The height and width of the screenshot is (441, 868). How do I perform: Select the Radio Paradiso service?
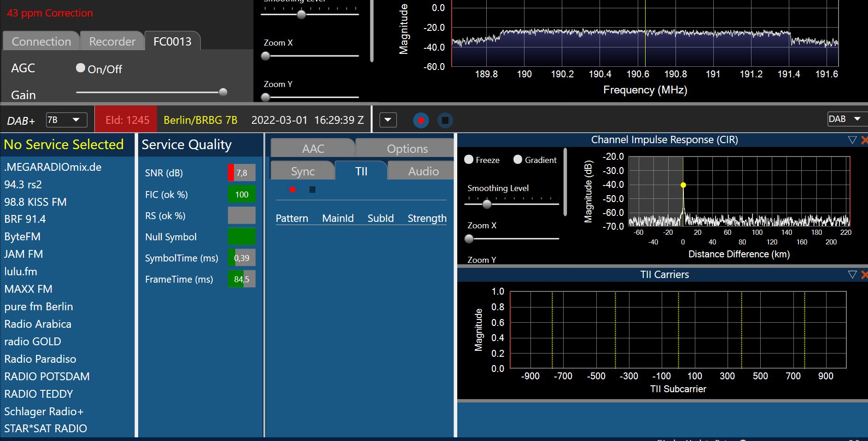pos(40,359)
